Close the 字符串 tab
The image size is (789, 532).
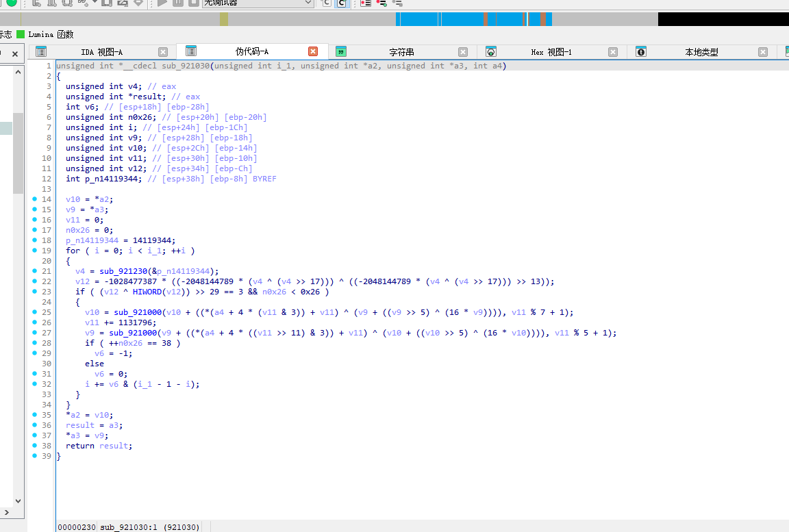pyautogui.click(x=463, y=52)
